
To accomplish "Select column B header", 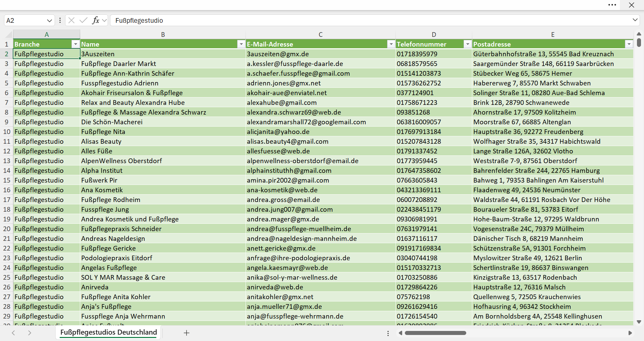I will click(163, 35).
